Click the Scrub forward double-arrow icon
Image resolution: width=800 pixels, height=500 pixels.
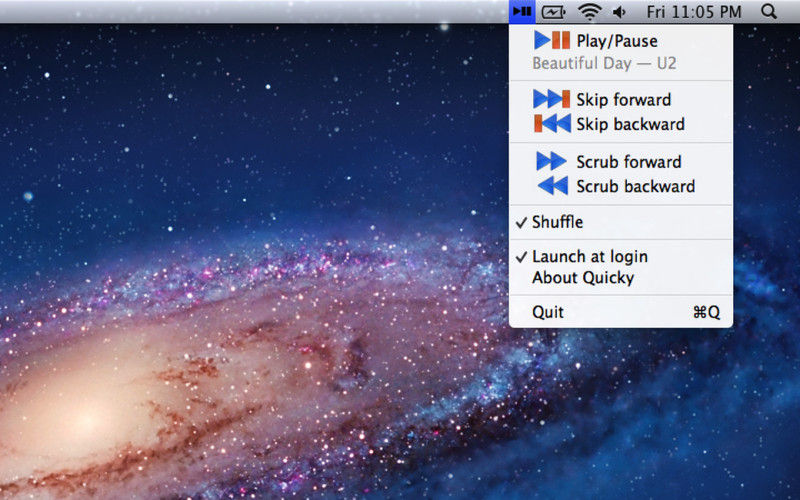click(x=552, y=161)
